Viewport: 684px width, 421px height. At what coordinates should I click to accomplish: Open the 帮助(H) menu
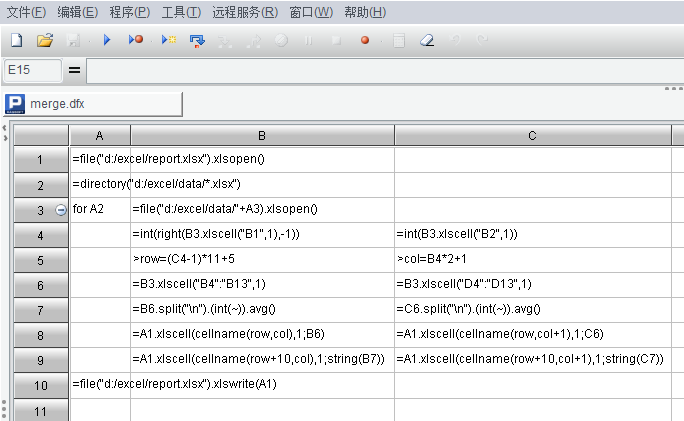tap(364, 12)
